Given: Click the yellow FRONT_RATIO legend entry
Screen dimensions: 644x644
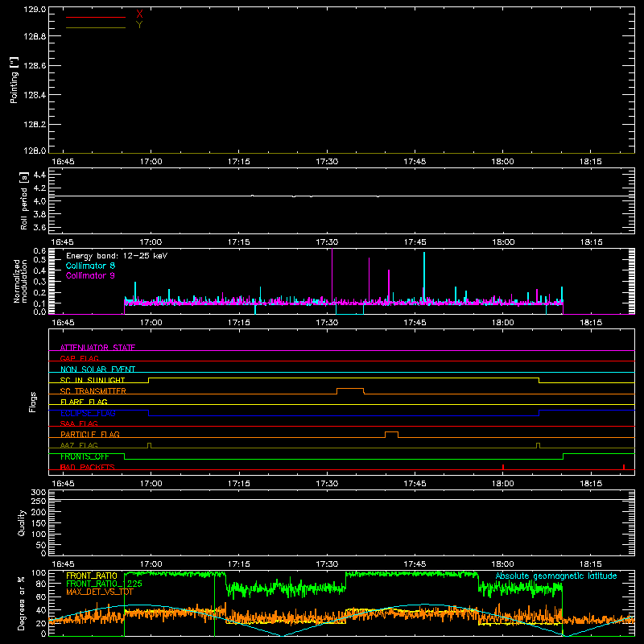Looking at the screenshot, I should click(x=92, y=576).
